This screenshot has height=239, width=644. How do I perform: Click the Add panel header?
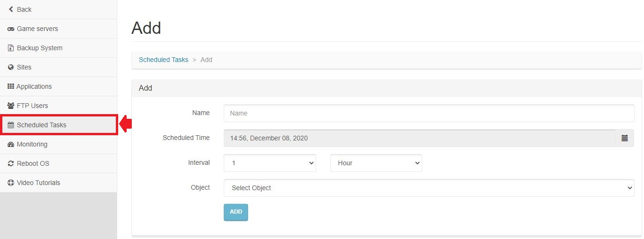(x=386, y=88)
